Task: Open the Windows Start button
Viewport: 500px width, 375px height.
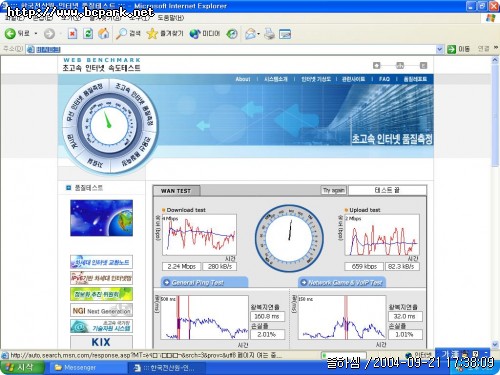Action: click(22, 368)
